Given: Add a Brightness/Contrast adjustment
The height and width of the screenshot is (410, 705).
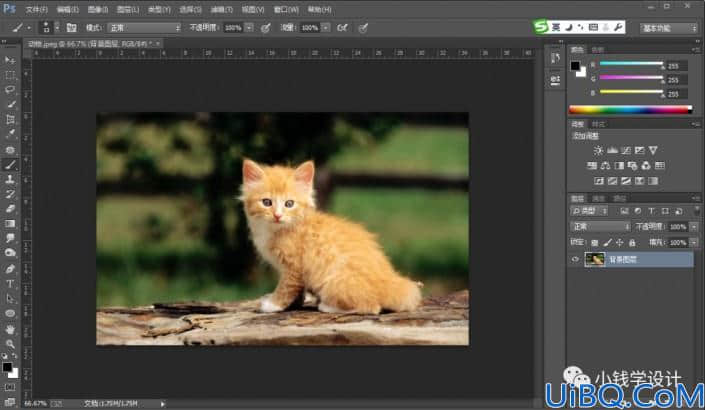Looking at the screenshot, I should (598, 150).
